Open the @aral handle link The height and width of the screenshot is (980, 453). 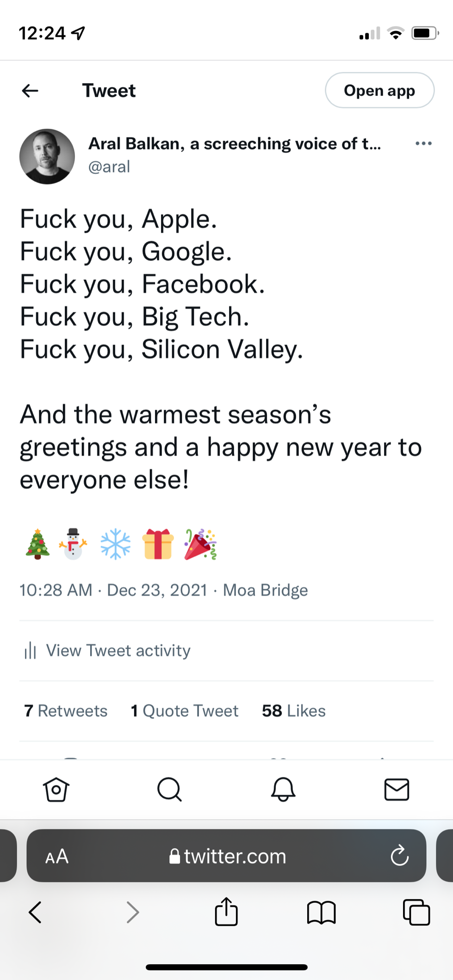pyautogui.click(x=109, y=166)
